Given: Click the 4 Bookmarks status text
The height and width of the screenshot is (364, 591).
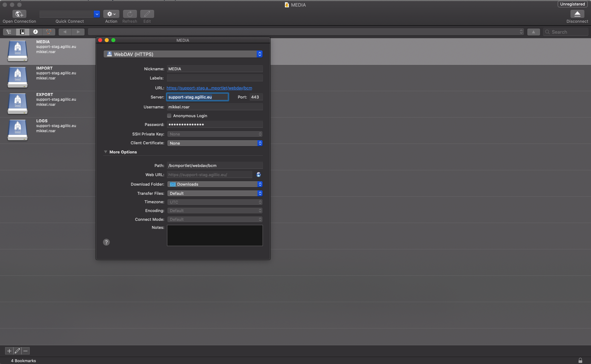Looking at the screenshot, I should (x=23, y=361).
